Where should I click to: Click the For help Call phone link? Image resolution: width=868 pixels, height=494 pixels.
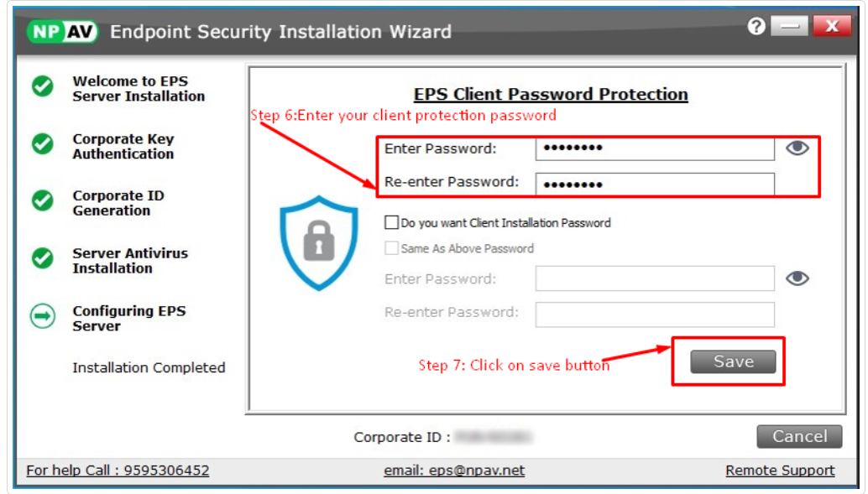118,471
